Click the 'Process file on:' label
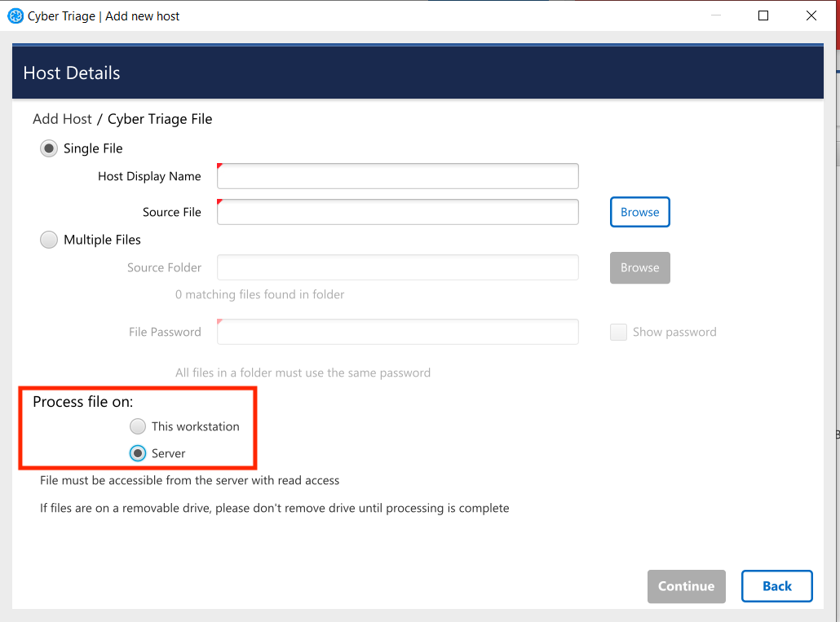This screenshot has height=622, width=840. pos(83,401)
